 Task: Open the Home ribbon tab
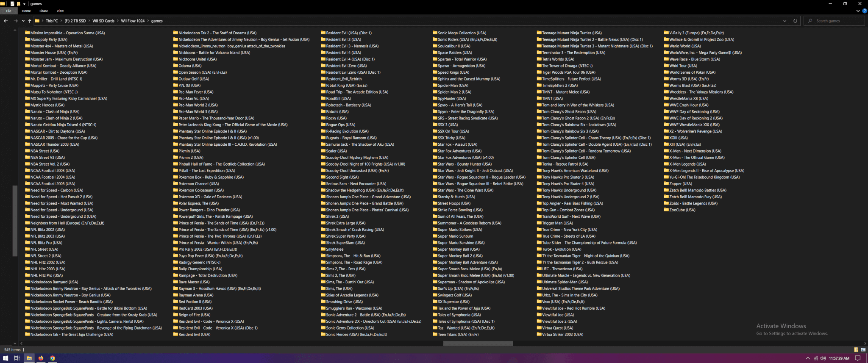coord(26,11)
